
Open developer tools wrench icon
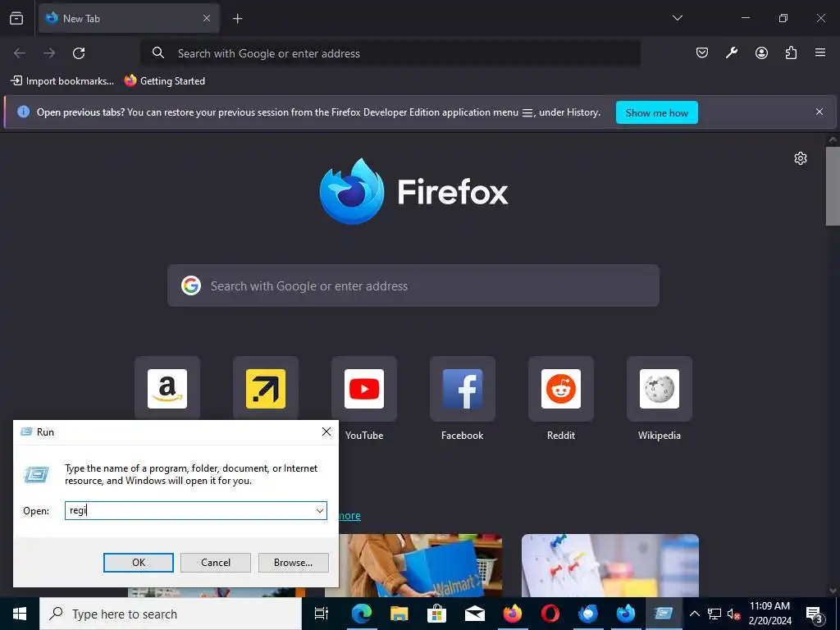(x=731, y=52)
